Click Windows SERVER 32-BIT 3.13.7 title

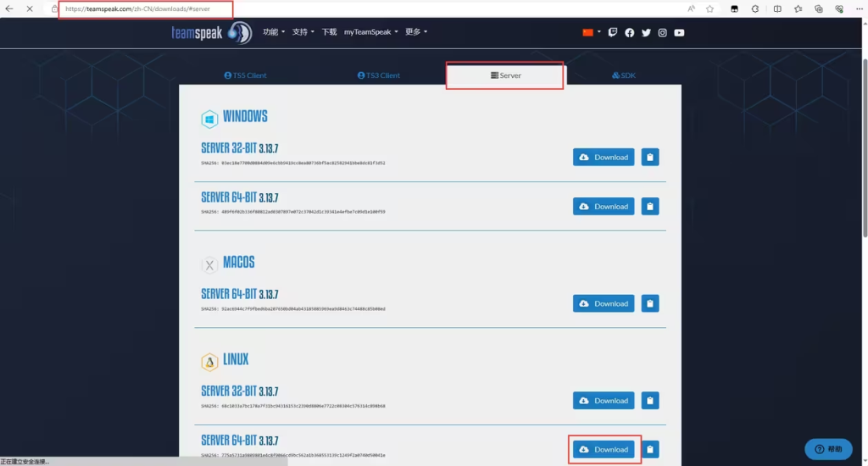[x=240, y=148]
